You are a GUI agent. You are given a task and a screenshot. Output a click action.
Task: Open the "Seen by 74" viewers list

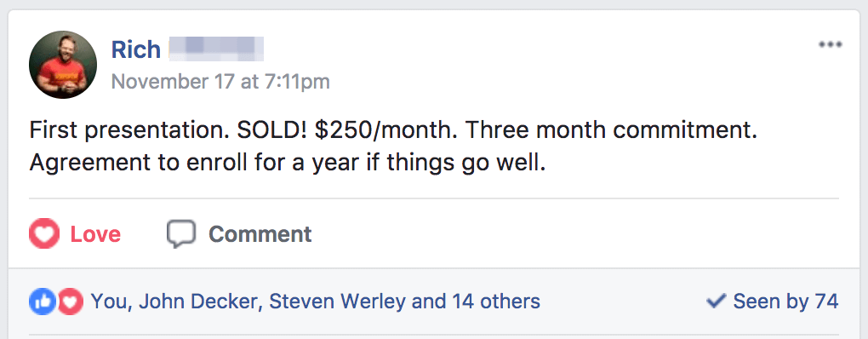[x=785, y=302]
